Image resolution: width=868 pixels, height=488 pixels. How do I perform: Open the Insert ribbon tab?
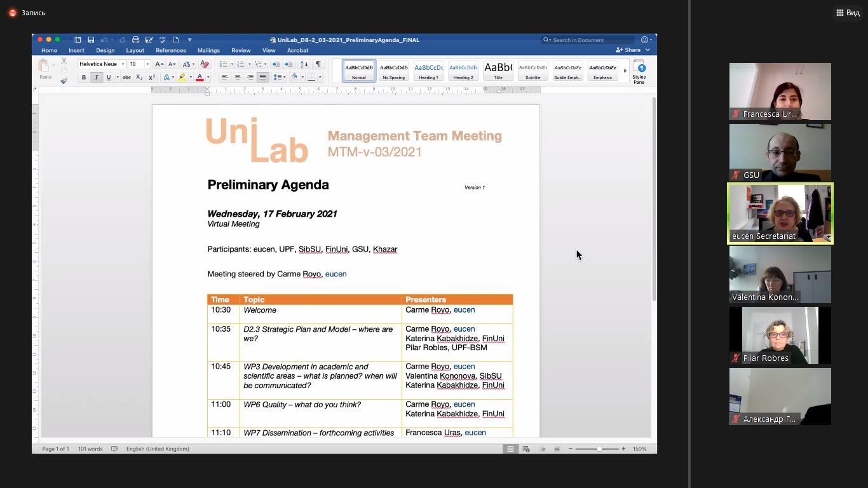(76, 50)
